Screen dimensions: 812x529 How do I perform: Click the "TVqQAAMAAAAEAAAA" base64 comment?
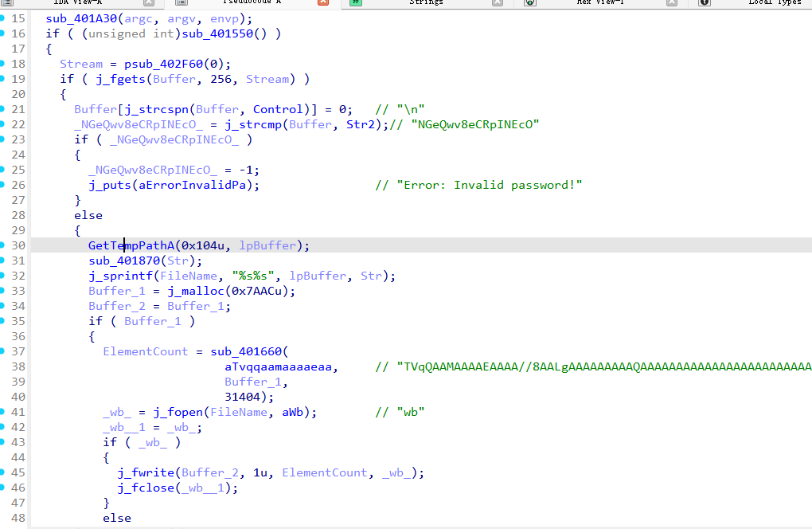[x=593, y=366]
